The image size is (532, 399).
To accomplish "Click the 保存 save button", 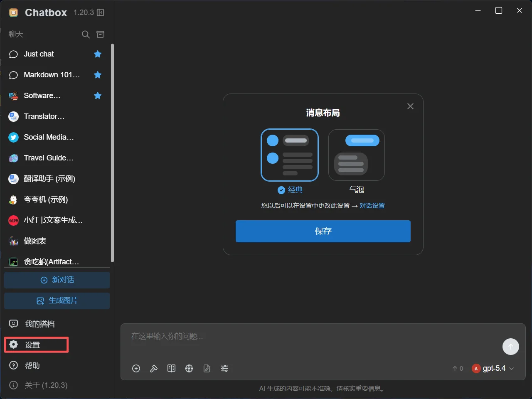I will coord(323,231).
